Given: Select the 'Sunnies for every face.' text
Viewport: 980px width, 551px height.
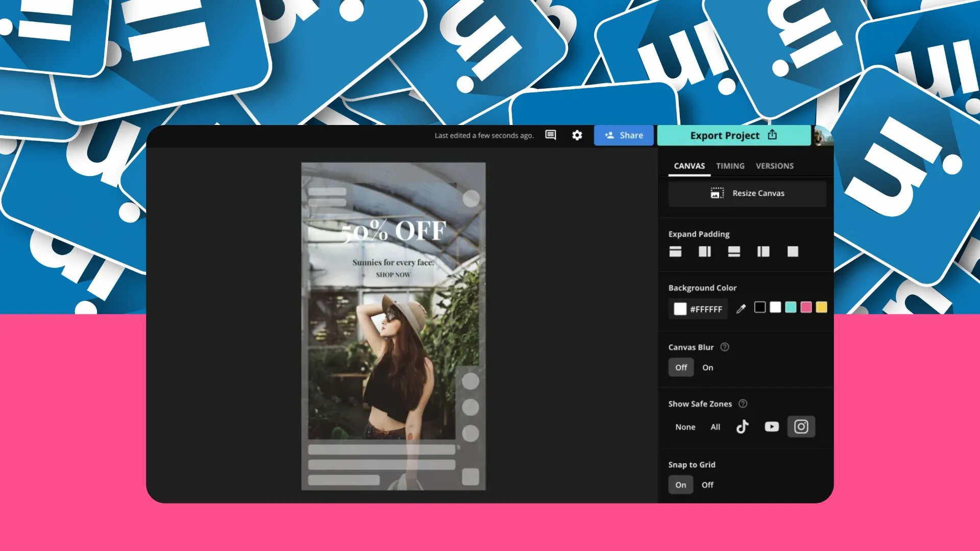Looking at the screenshot, I should [x=393, y=262].
